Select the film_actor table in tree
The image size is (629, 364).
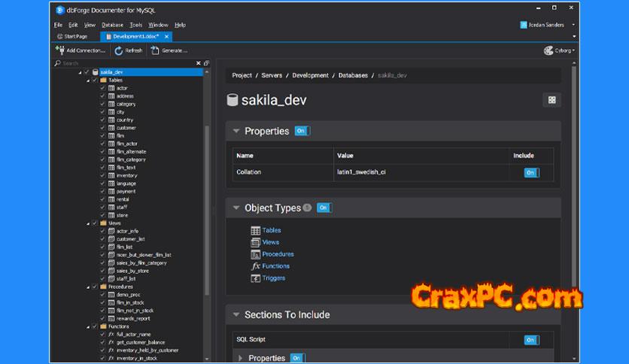pyautogui.click(x=127, y=144)
